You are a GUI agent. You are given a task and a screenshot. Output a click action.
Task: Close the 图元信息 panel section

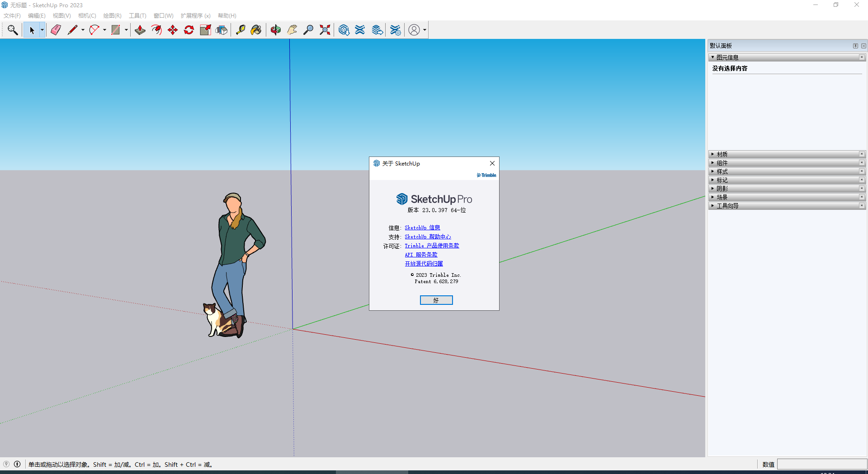pyautogui.click(x=862, y=57)
